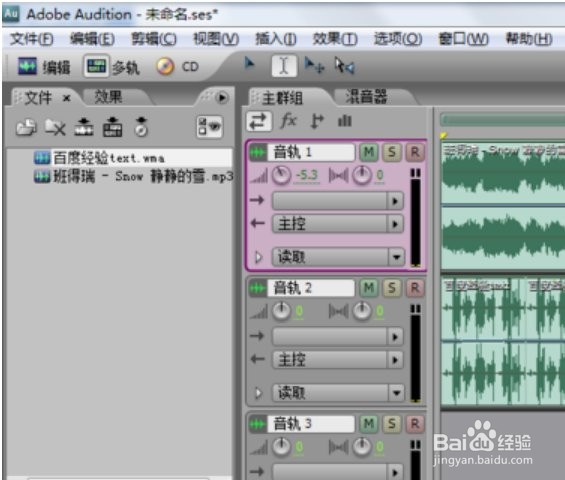The image size is (565, 480).
Task: Open 窗口(W) menu
Action: (463, 39)
